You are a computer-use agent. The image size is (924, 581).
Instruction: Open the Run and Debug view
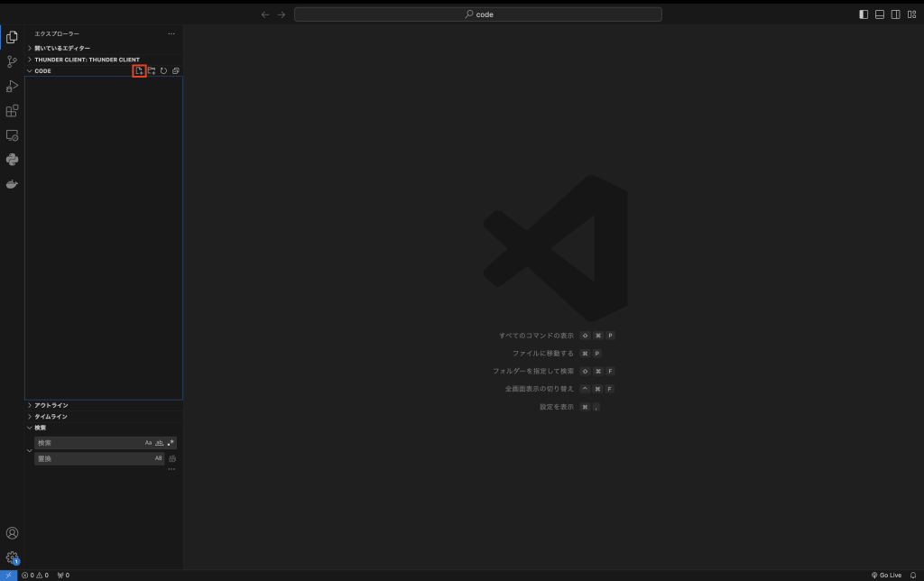(12, 87)
